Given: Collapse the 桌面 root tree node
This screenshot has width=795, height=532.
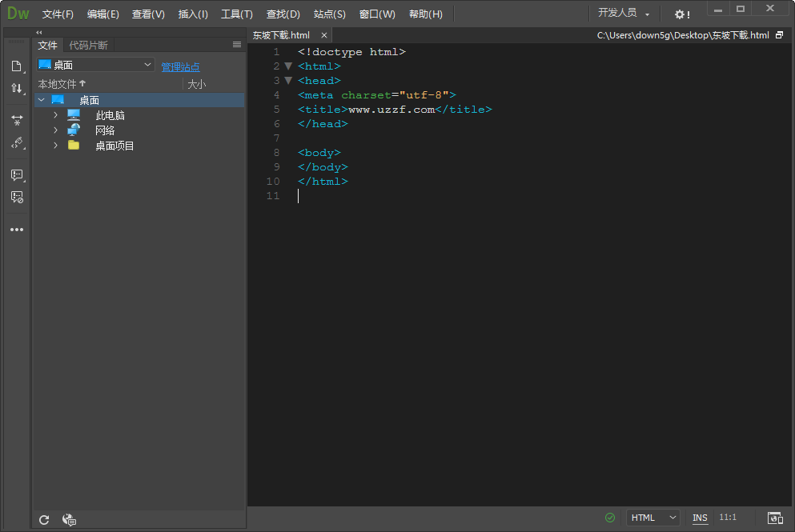Looking at the screenshot, I should point(42,100).
